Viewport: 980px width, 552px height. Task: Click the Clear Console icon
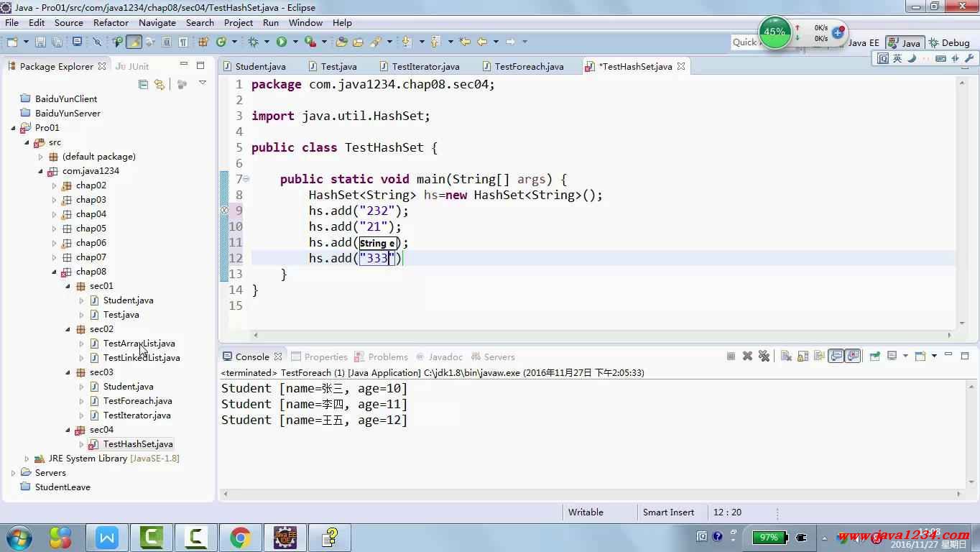point(787,356)
